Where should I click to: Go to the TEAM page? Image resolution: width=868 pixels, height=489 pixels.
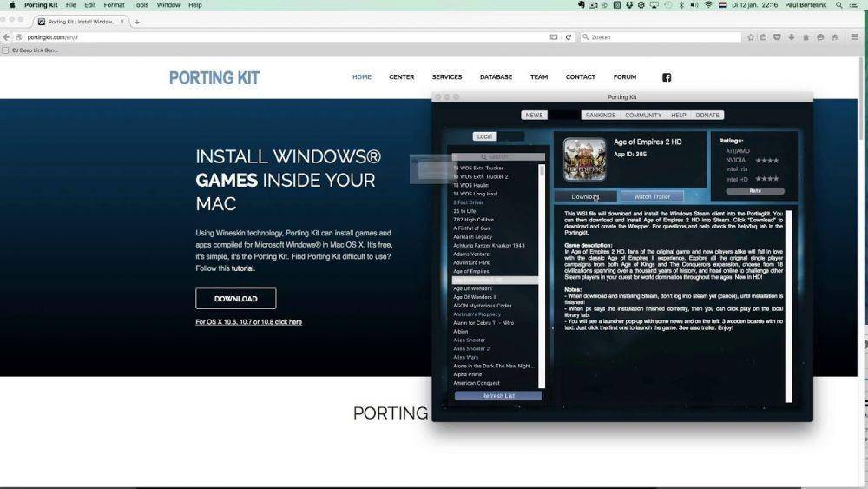tap(539, 77)
